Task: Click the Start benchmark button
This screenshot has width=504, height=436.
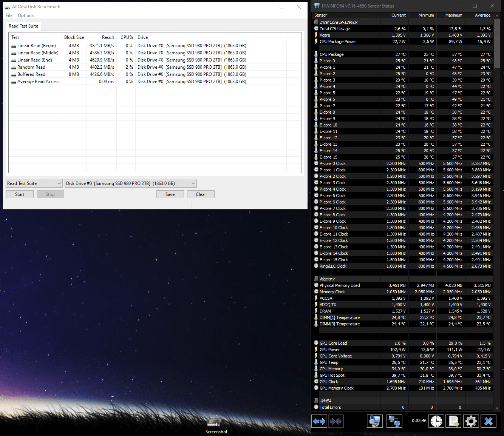Action: pos(20,194)
